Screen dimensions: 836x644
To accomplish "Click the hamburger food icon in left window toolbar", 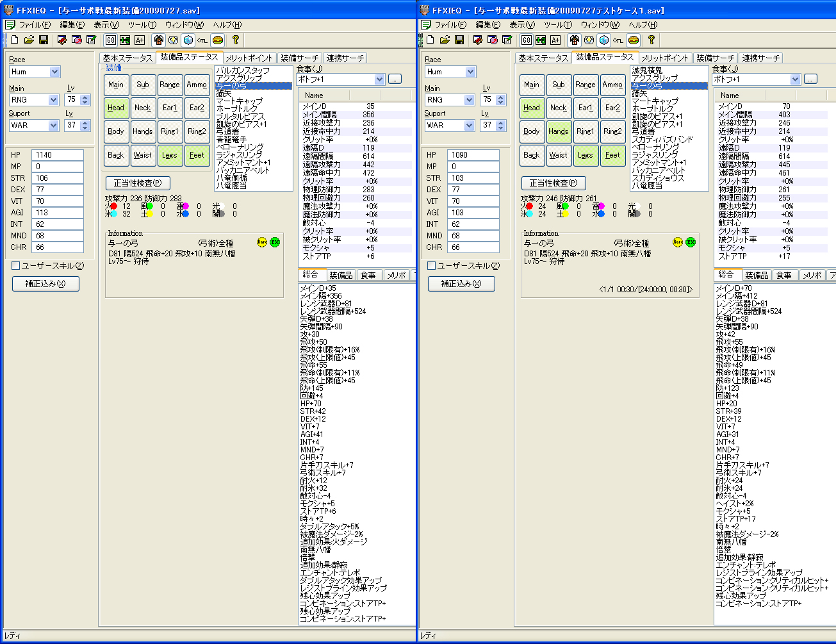I will (x=218, y=40).
